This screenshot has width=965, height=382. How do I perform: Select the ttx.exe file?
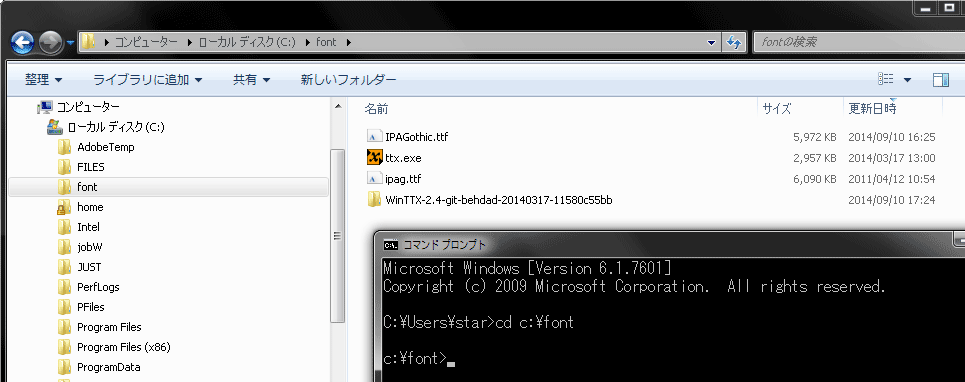coord(403,158)
